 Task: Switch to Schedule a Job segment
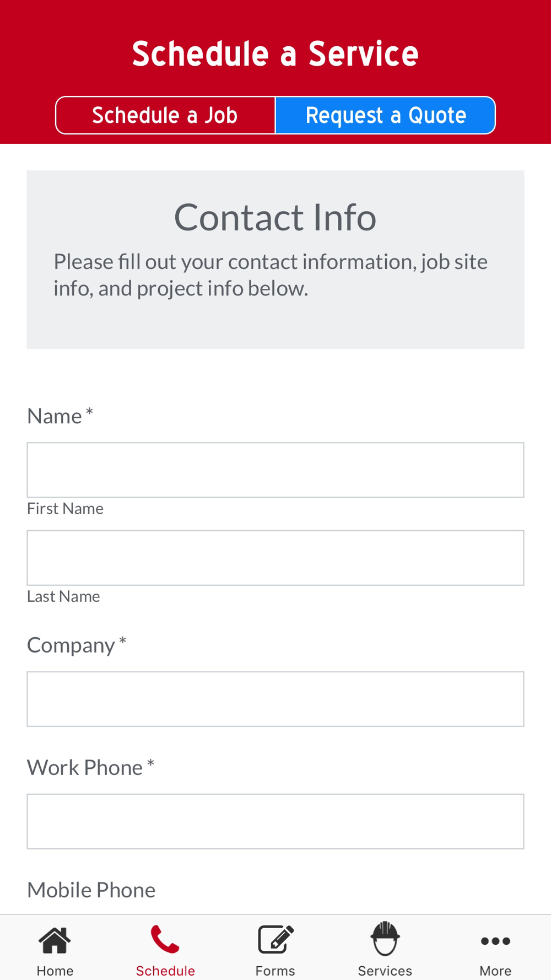[x=165, y=115]
